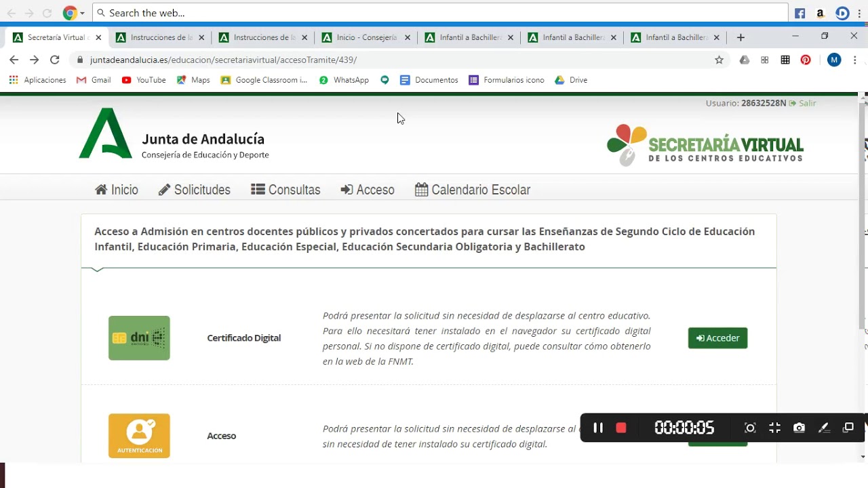Open the Aplicaciones bookmark
Screen dimensions: 868x488
coord(37,80)
